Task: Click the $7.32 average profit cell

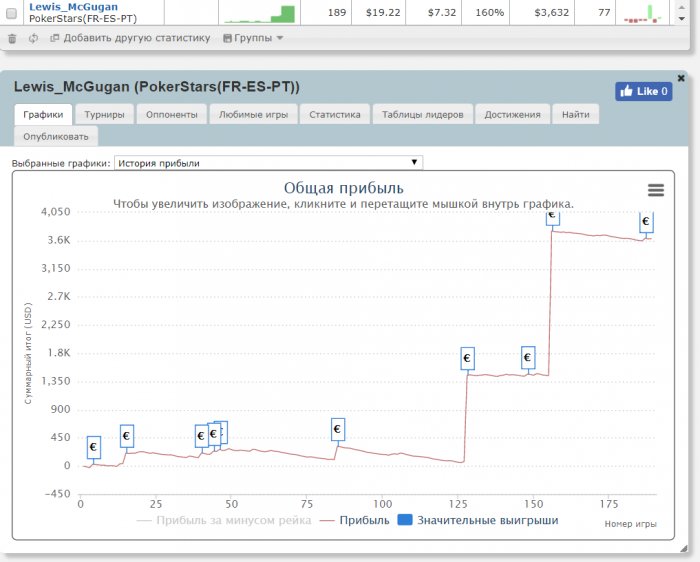Action: (433, 12)
